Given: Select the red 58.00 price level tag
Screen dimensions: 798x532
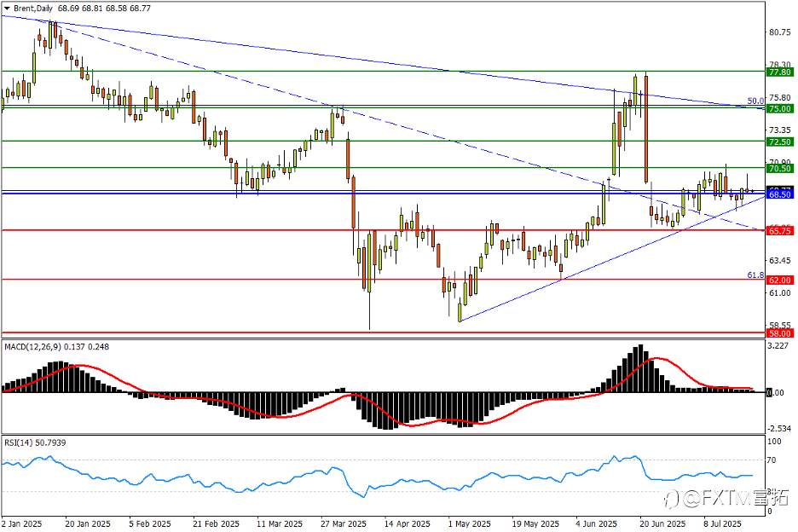Looking at the screenshot, I should (780, 333).
